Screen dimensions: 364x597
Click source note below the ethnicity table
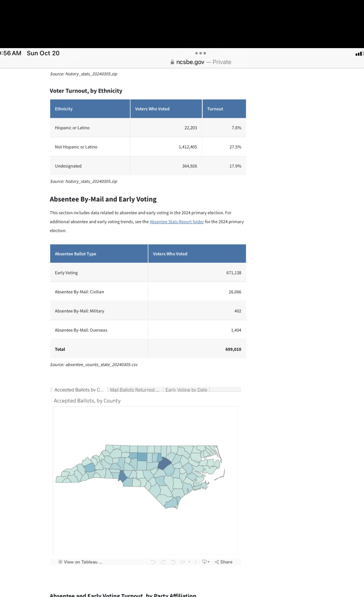point(84,181)
